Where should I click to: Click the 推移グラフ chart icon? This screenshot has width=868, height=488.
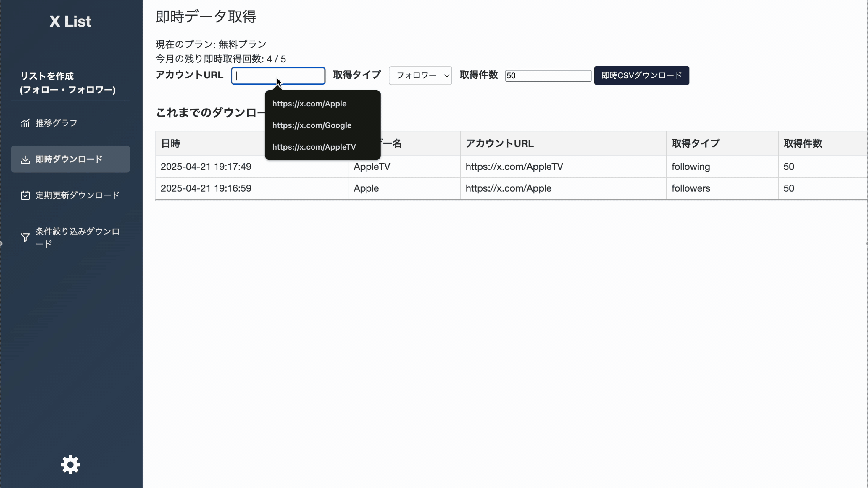(x=25, y=123)
